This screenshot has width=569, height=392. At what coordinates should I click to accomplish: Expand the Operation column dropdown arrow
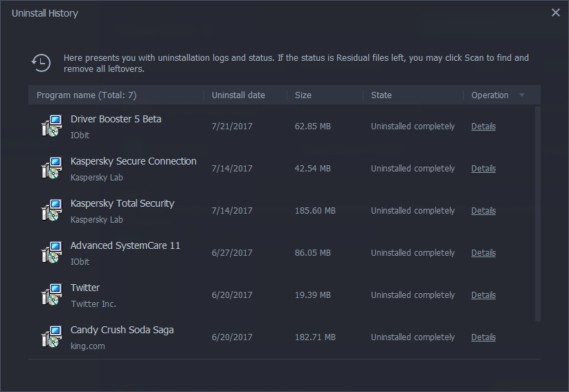(x=522, y=95)
